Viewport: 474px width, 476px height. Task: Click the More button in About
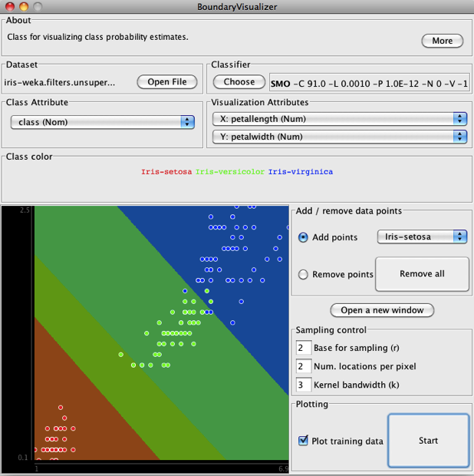(x=442, y=41)
